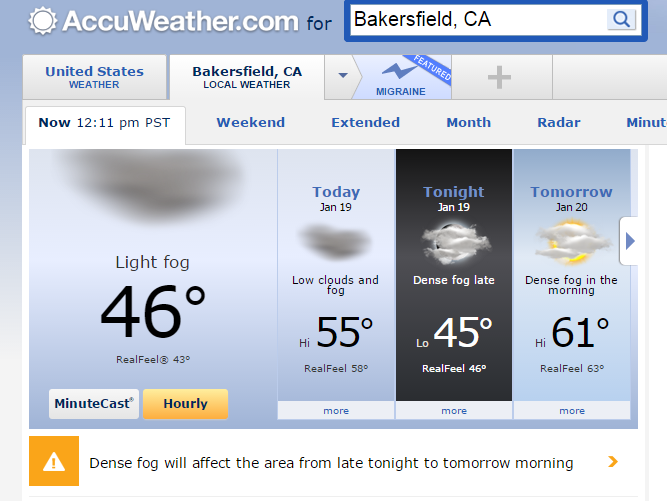This screenshot has height=501, width=667.
Task: Expand the location dropdown arrow beside Bakersfield
Action: 343,76
